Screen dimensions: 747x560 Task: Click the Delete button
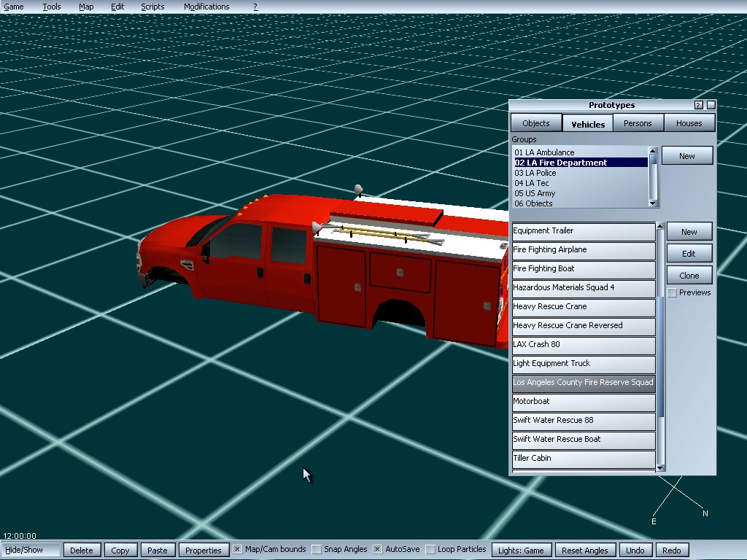tap(82, 550)
